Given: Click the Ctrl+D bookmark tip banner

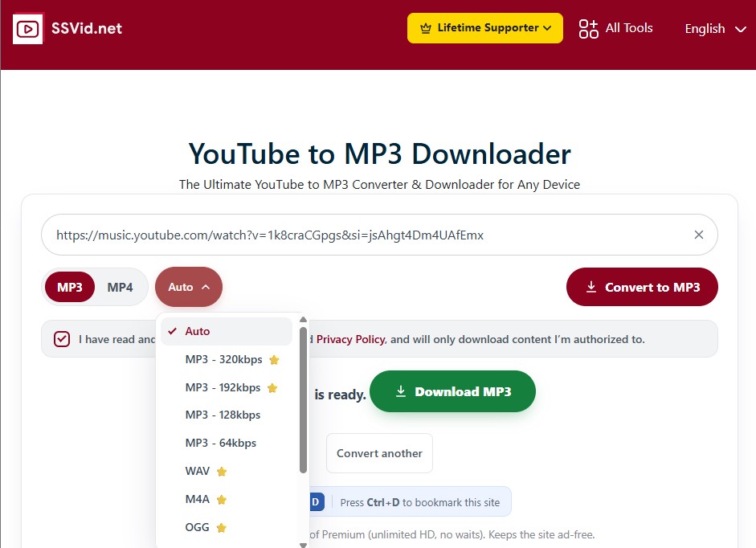Looking at the screenshot, I should point(410,501).
